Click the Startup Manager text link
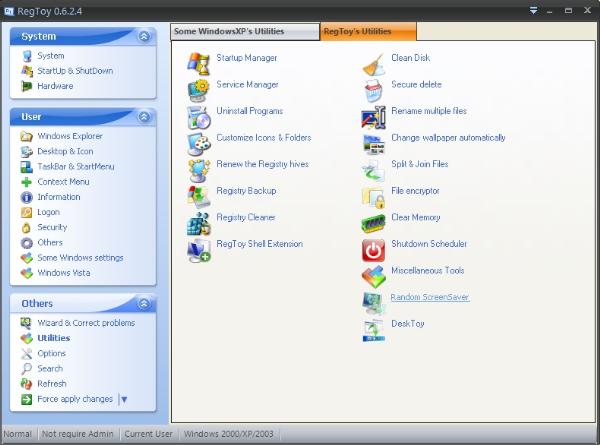 point(247,58)
